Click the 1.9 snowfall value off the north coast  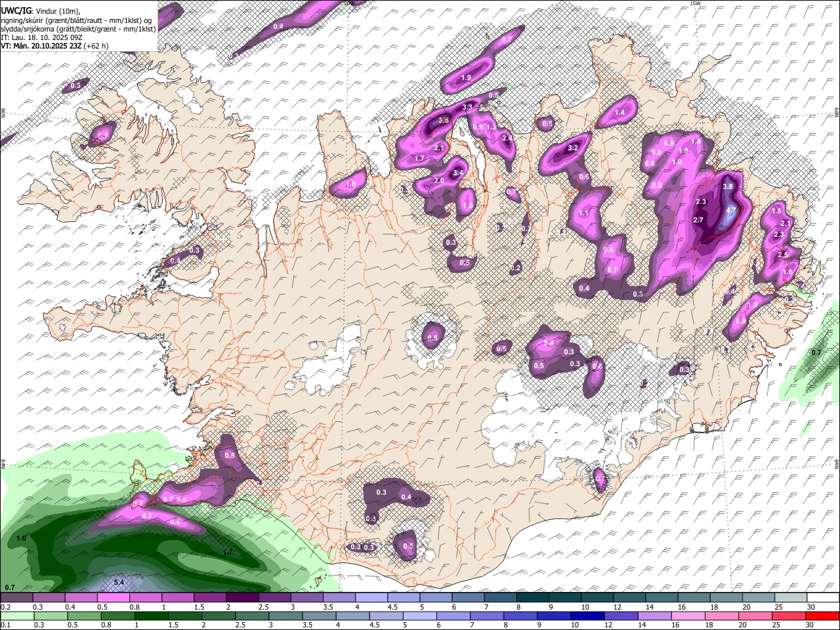467,77
